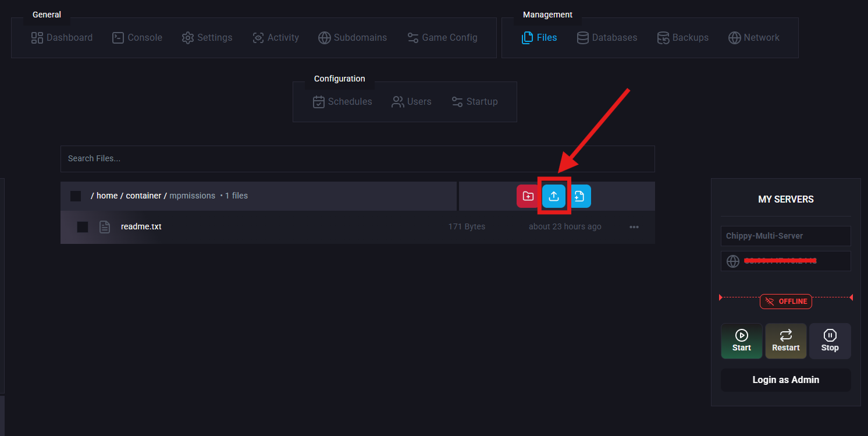
Task: Click the Search Files input field
Action: pos(358,159)
